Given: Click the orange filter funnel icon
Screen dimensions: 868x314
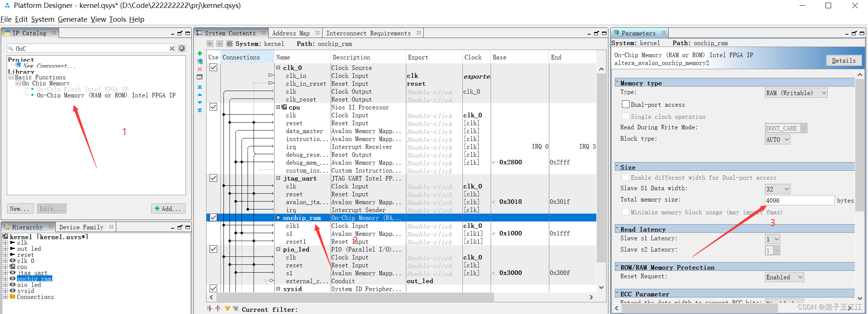Looking at the screenshot, I should 227,309.
